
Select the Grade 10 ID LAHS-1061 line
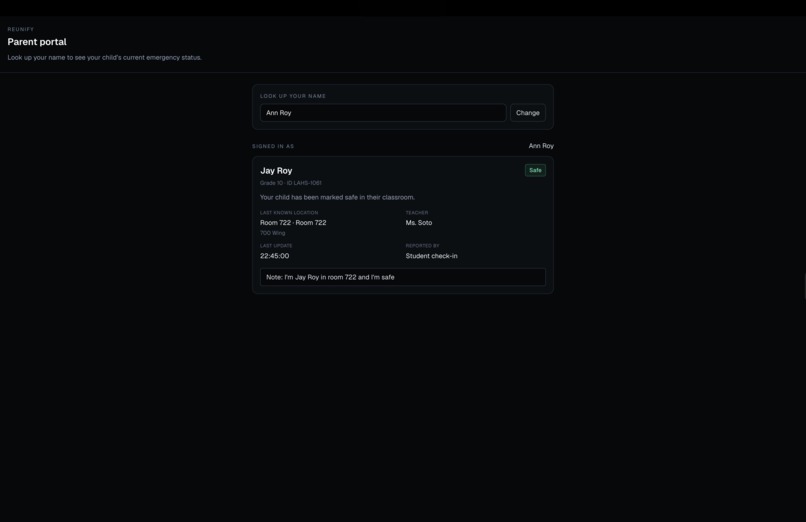point(290,183)
